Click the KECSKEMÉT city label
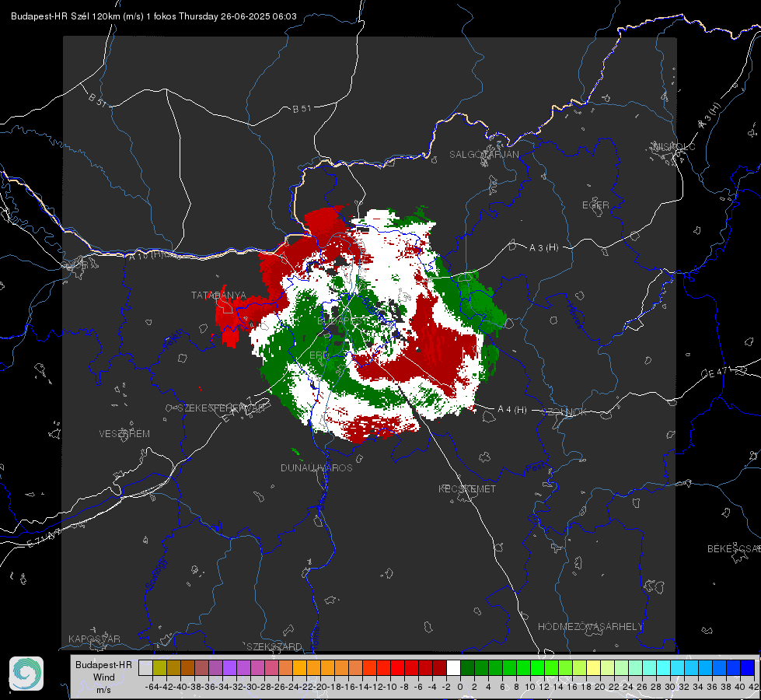 tap(467, 488)
